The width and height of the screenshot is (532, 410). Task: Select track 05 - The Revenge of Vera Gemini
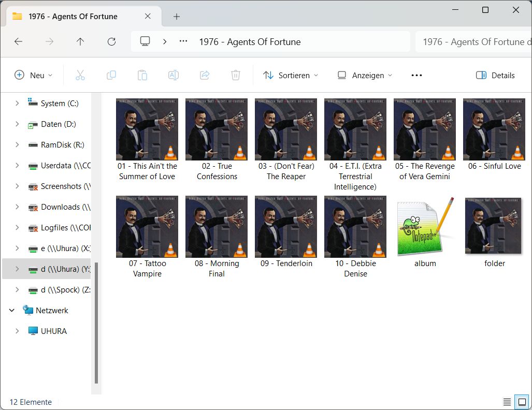[x=425, y=140]
